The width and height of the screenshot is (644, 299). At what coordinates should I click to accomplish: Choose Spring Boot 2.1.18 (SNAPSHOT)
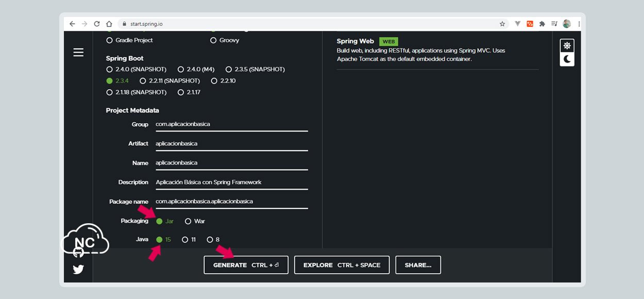[x=136, y=92]
